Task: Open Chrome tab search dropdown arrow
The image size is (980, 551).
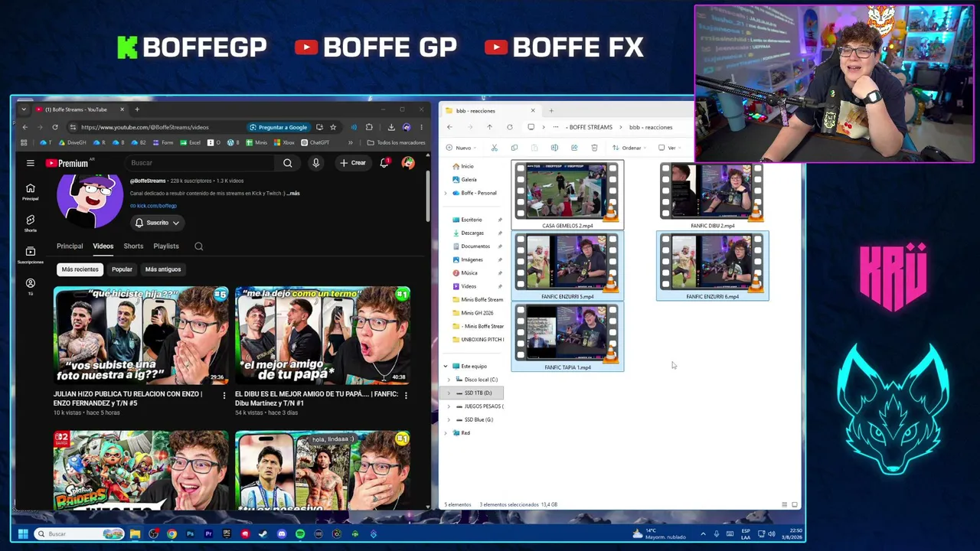Action: [x=24, y=109]
